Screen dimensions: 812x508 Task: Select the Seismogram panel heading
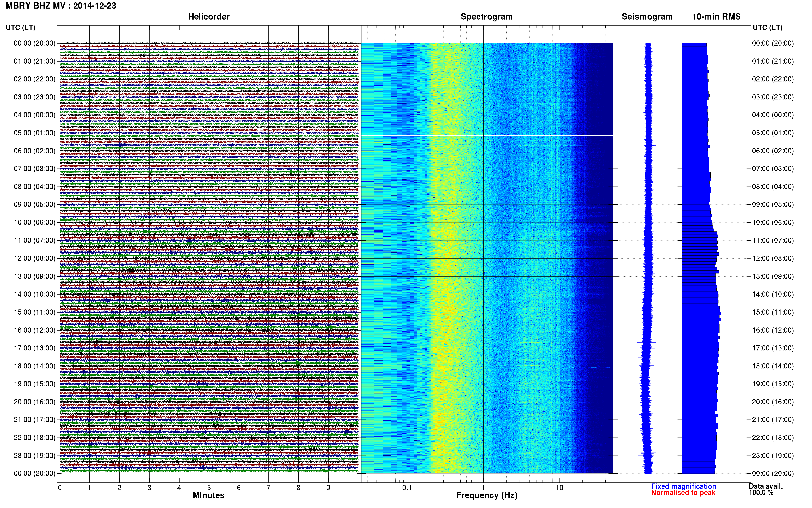click(647, 16)
